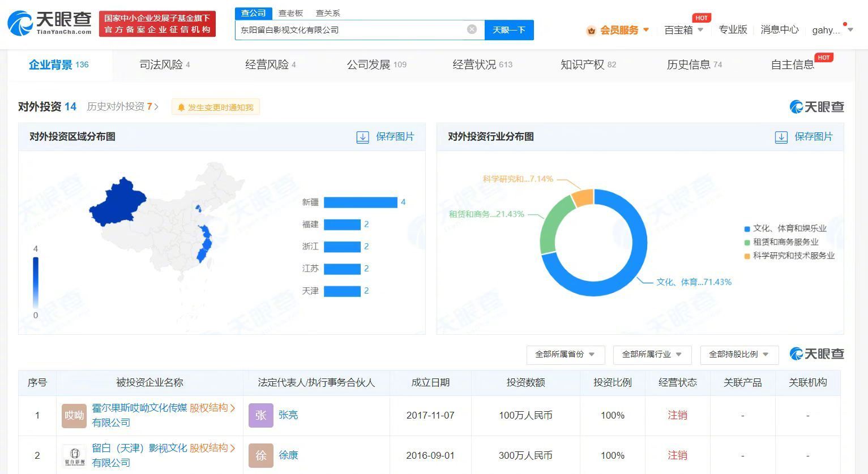
Task: Toggle 文化、体育和娱乐业 legend item
Action: (x=785, y=229)
